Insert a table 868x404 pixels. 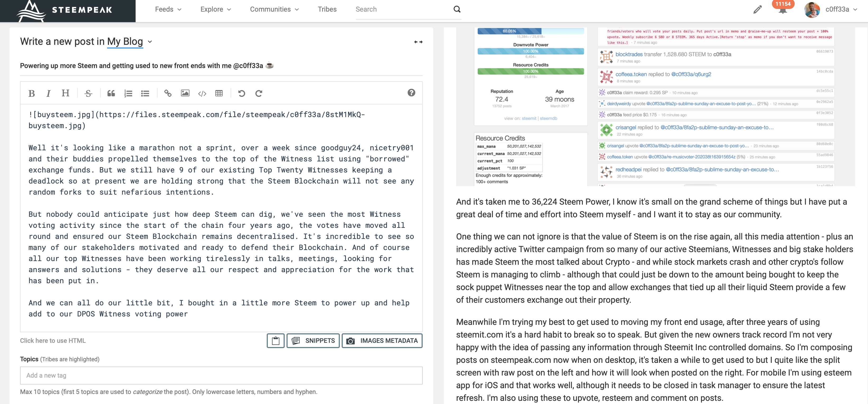(x=219, y=93)
